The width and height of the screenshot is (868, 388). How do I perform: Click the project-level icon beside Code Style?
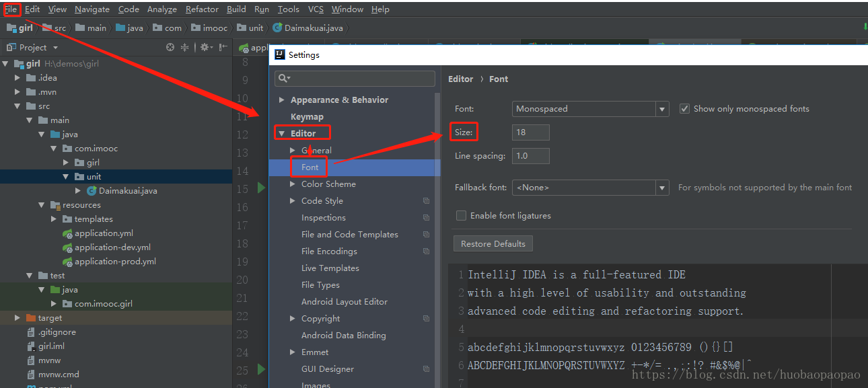[426, 201]
